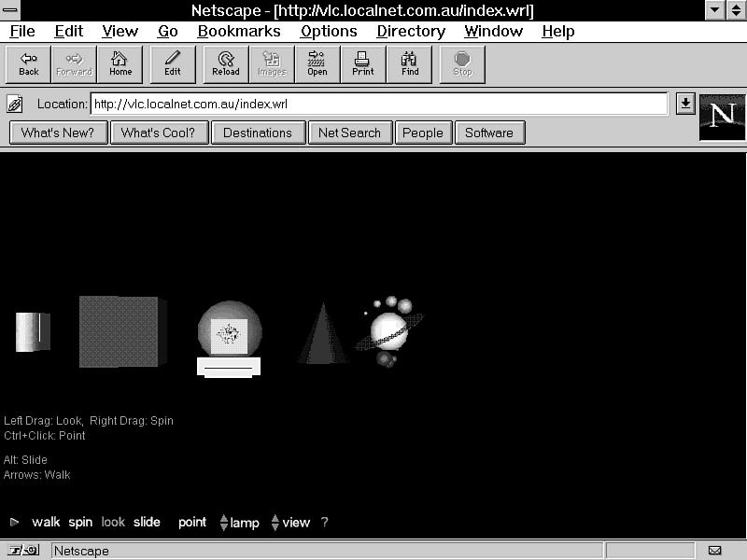Viewport: 747px width, 560px height.
Task: Click the Find binoculars icon
Action: tap(410, 64)
